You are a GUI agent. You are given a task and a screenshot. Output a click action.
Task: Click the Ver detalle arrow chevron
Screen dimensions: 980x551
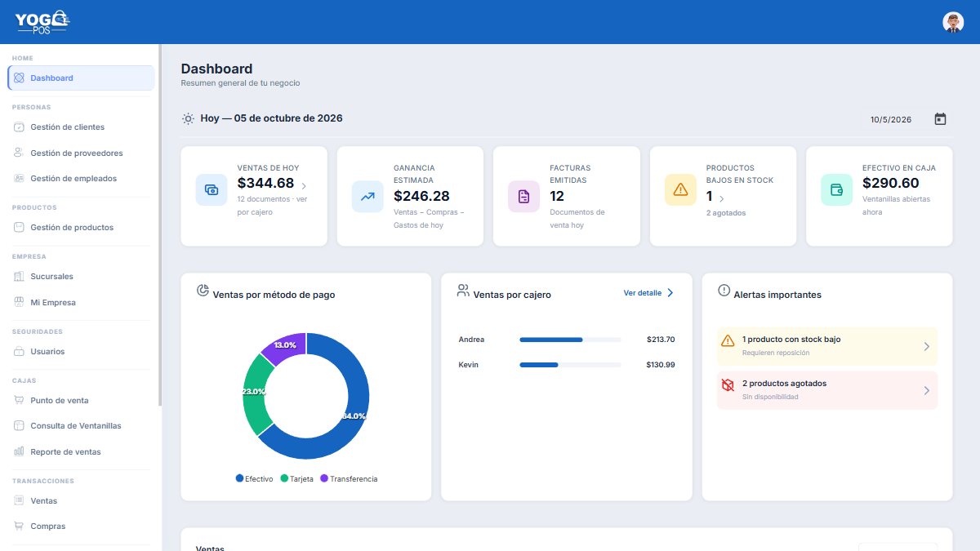pyautogui.click(x=670, y=293)
